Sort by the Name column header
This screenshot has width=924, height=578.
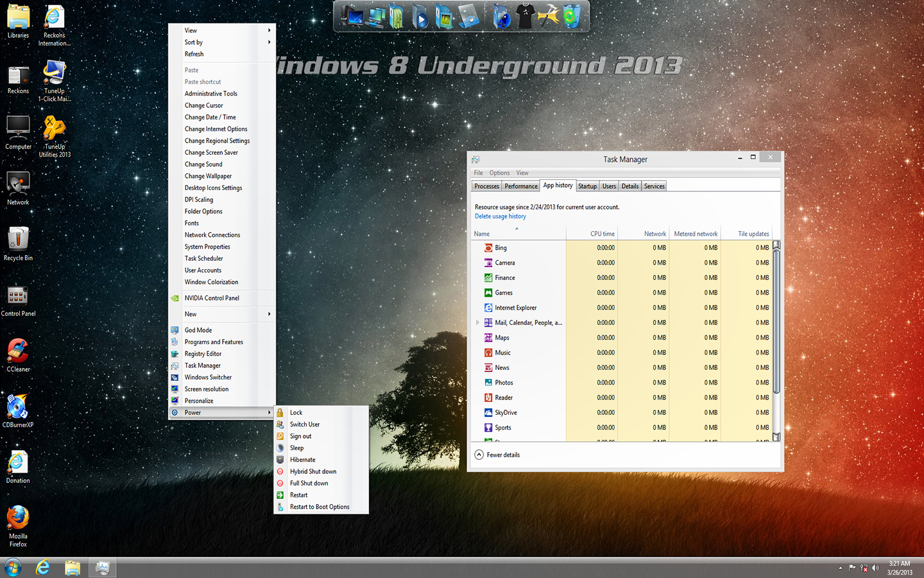(518, 234)
